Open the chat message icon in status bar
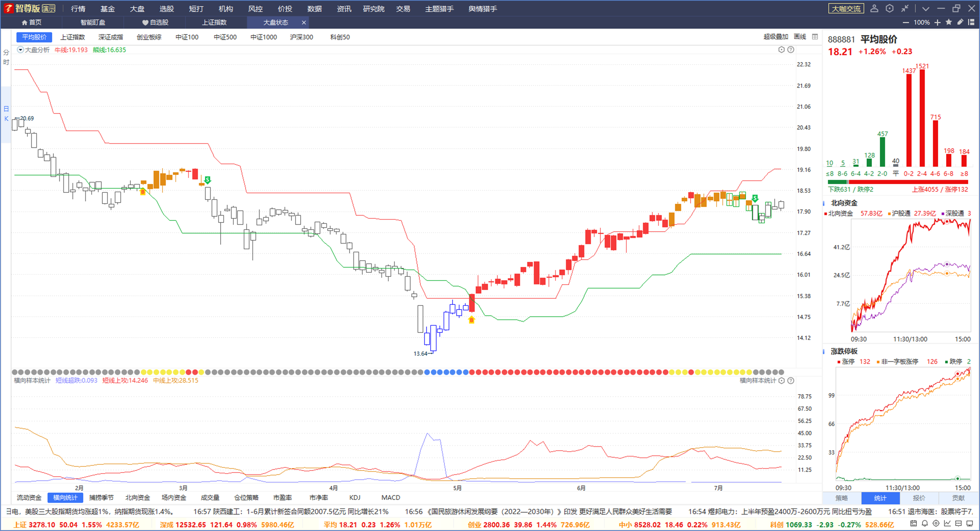The image size is (980, 531). click(959, 524)
